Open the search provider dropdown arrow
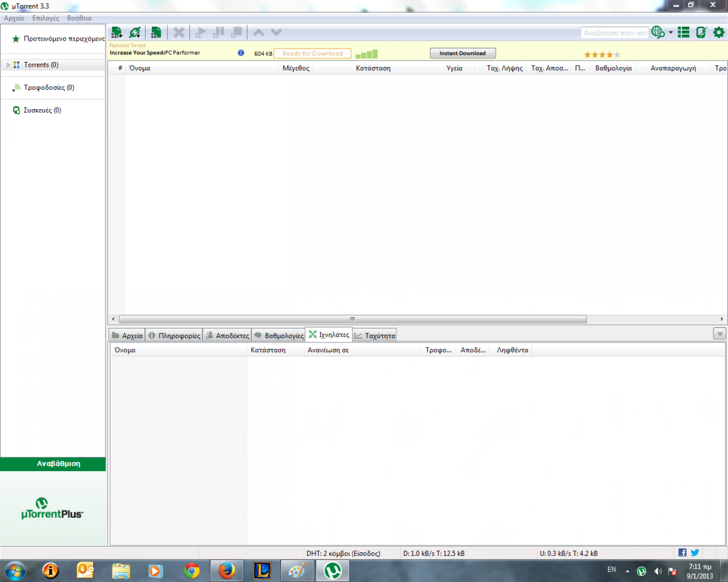 (670, 33)
